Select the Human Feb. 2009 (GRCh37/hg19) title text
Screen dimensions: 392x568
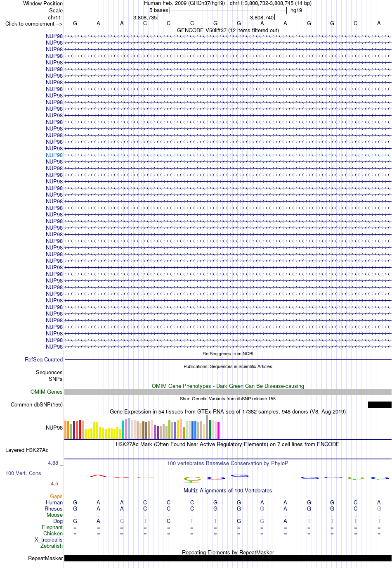point(184,3)
